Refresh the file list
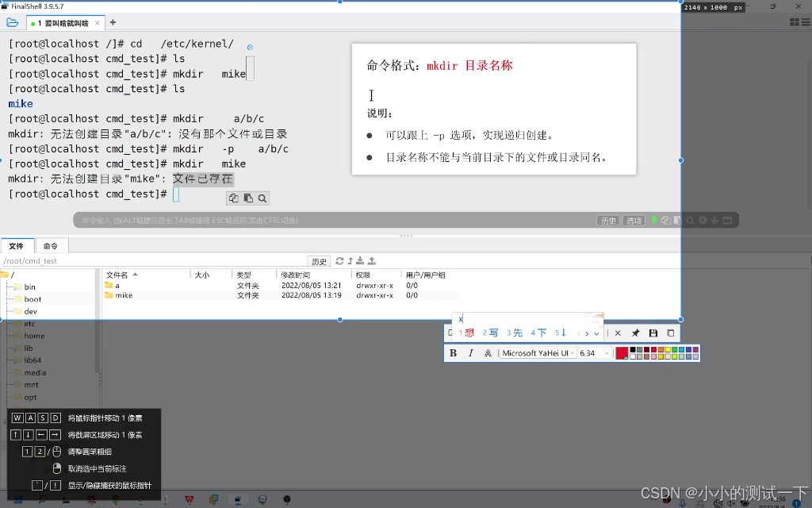Viewport: 812px width, 508px height. (339, 261)
